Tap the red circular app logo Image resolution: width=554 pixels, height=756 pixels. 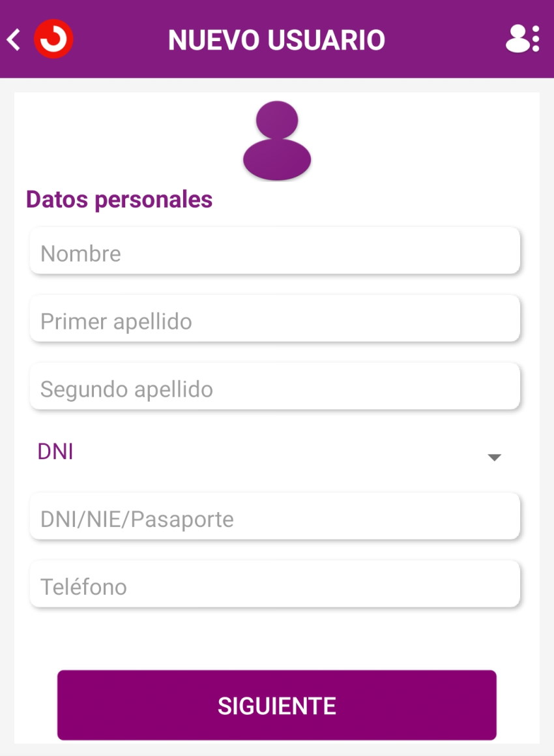[53, 40]
